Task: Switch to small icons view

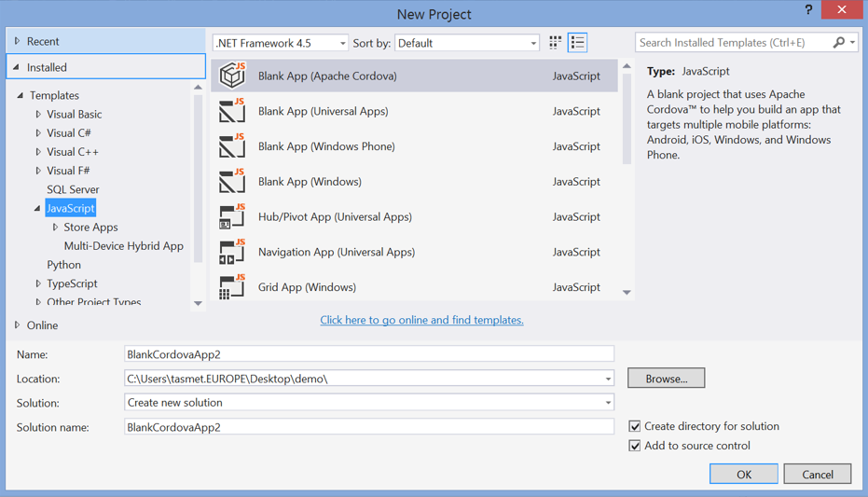Action: tap(556, 43)
